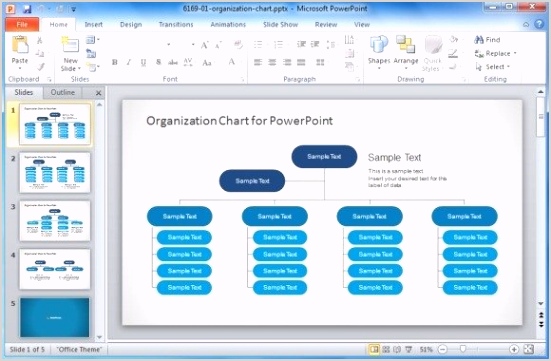Toggle text Shadow formatting
The image size is (551, 361).
coord(158,62)
